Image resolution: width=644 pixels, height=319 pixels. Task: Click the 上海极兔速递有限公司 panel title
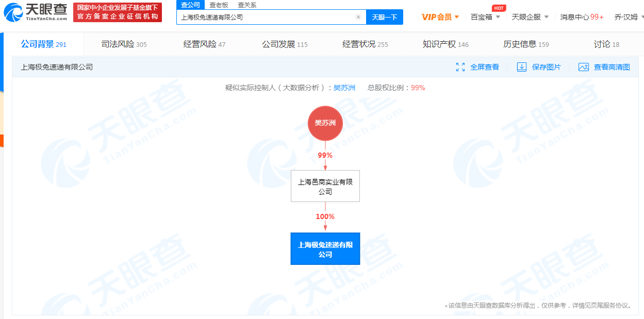(x=57, y=67)
